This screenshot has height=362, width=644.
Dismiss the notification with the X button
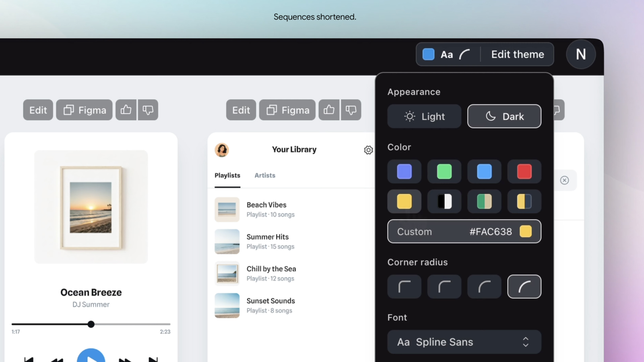point(564,180)
